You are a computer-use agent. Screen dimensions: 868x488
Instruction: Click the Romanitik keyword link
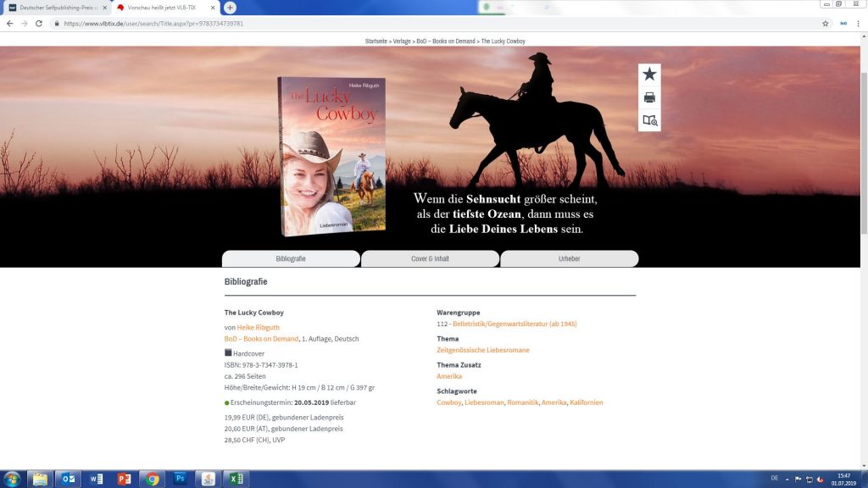point(522,402)
